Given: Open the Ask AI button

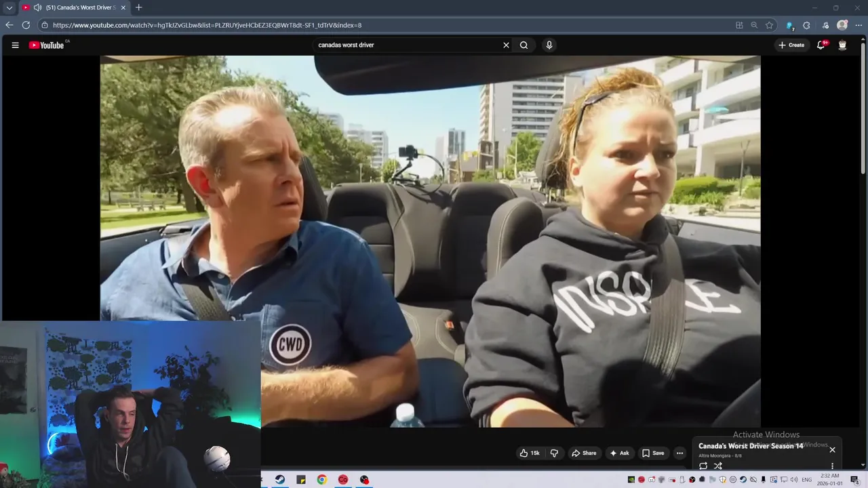Looking at the screenshot, I should coord(619,453).
